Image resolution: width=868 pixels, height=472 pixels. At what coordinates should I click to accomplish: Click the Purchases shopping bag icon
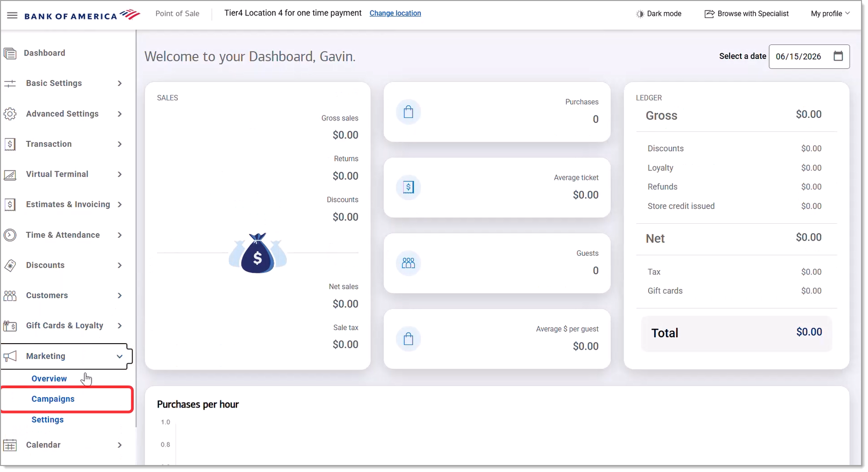tap(408, 112)
